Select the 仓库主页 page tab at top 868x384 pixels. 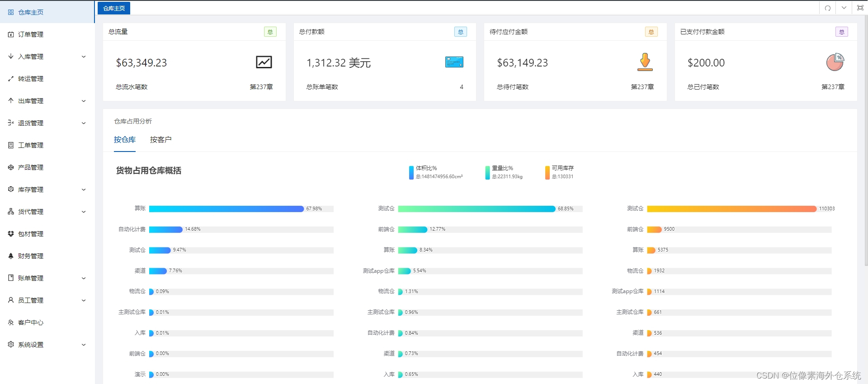(114, 8)
